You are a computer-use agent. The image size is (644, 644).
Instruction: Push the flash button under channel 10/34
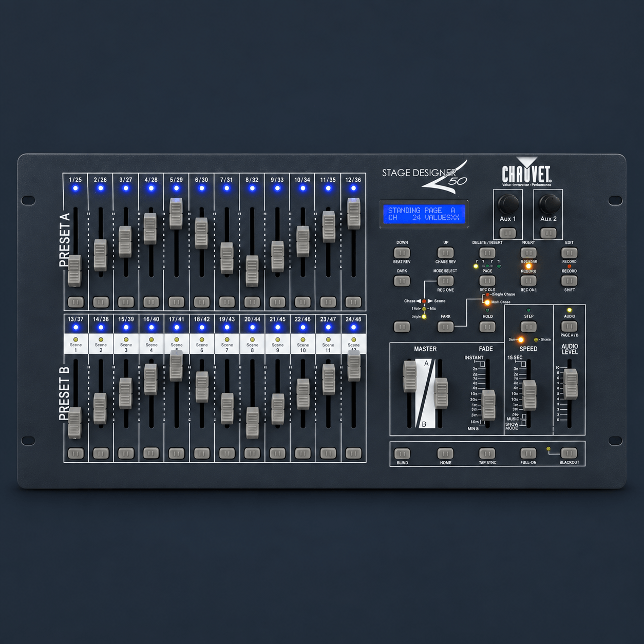tap(302, 302)
